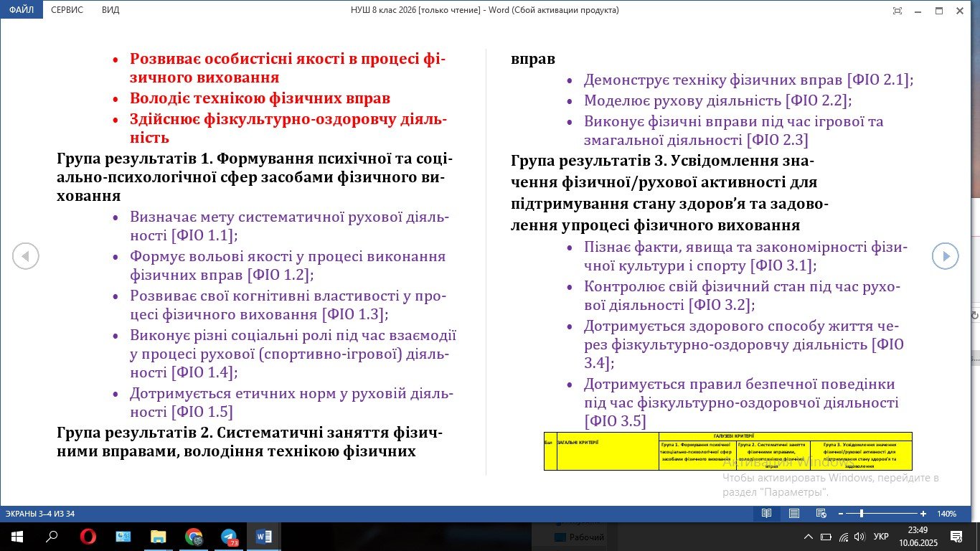Switch to Print Layout view icon
Image resolution: width=980 pixels, height=551 pixels.
pyautogui.click(x=794, y=514)
